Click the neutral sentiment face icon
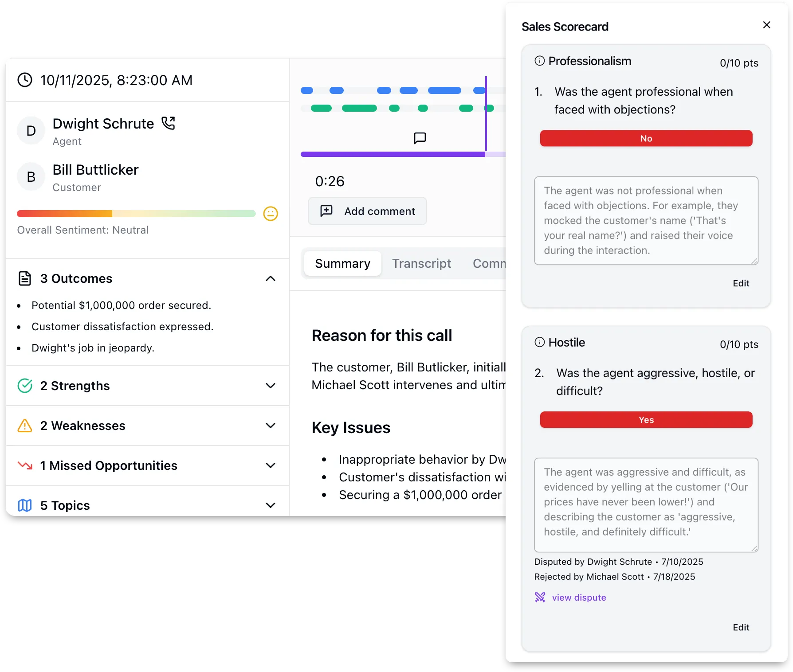Screen dimensions: 793x672 pyautogui.click(x=271, y=214)
